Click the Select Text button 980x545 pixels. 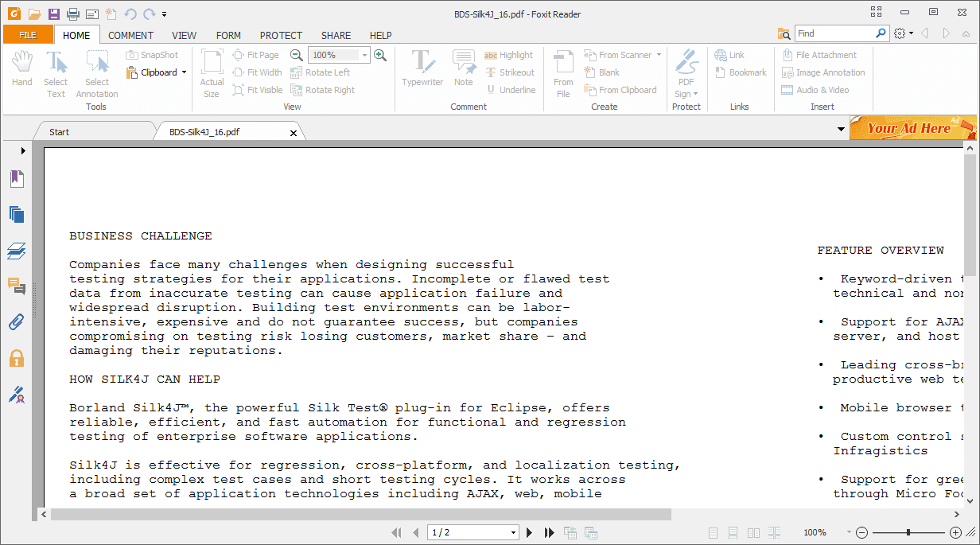(x=56, y=72)
